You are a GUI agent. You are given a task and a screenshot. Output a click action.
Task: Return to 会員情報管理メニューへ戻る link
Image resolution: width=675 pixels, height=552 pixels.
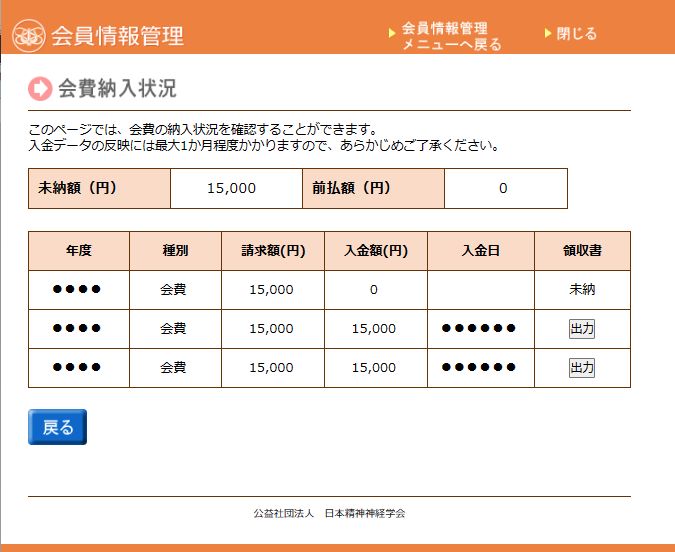click(x=452, y=36)
